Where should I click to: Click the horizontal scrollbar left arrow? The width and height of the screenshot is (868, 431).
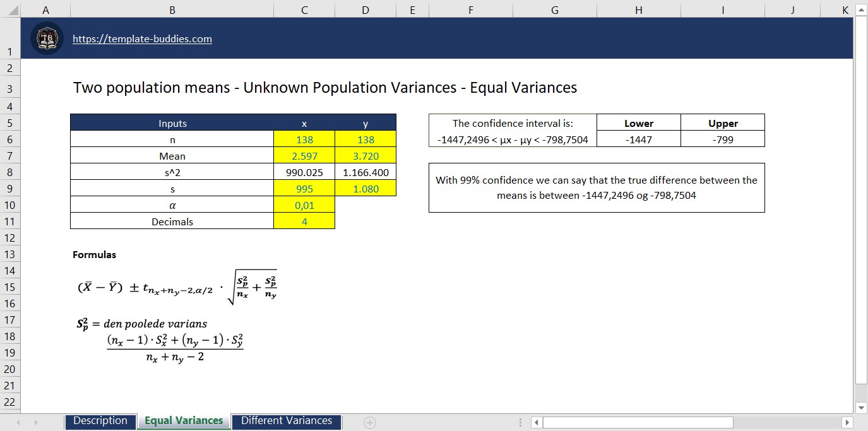click(x=537, y=423)
